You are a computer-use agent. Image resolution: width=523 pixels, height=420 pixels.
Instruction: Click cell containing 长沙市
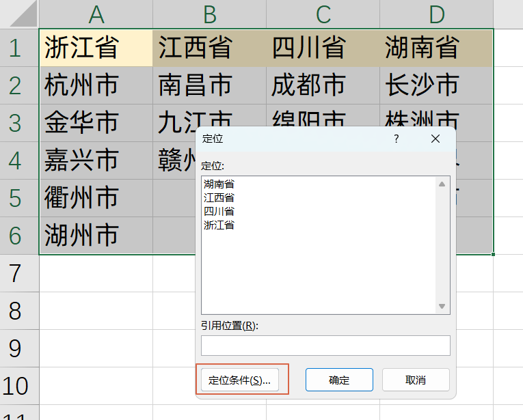click(x=437, y=85)
